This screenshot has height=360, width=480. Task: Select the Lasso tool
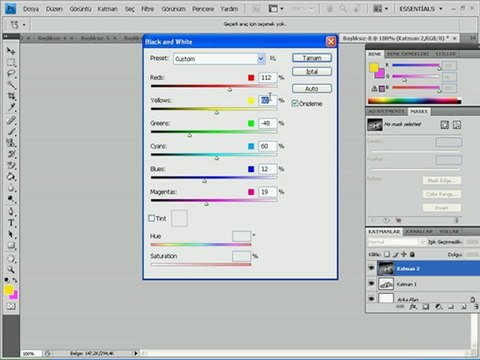[x=11, y=74]
